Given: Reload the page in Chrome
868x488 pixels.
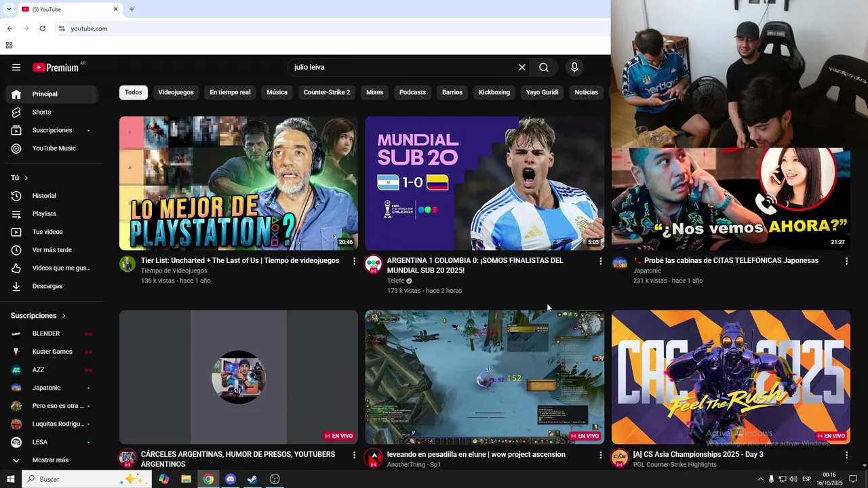Looking at the screenshot, I should [42, 28].
